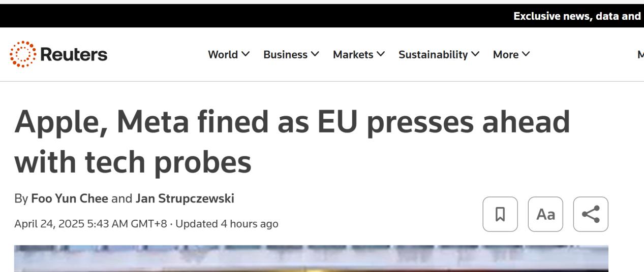
Task: Expand the World menu chevron
Action: [246, 54]
